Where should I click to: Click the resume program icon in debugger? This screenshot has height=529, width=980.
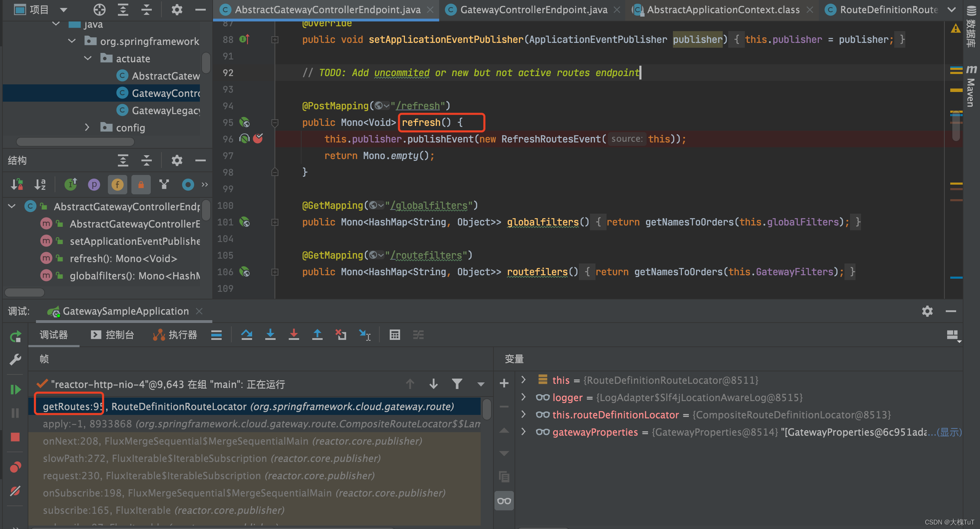[x=16, y=385]
